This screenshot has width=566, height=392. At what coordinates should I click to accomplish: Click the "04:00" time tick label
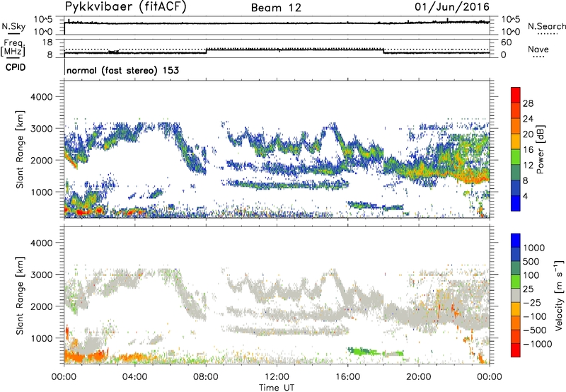tap(134, 377)
